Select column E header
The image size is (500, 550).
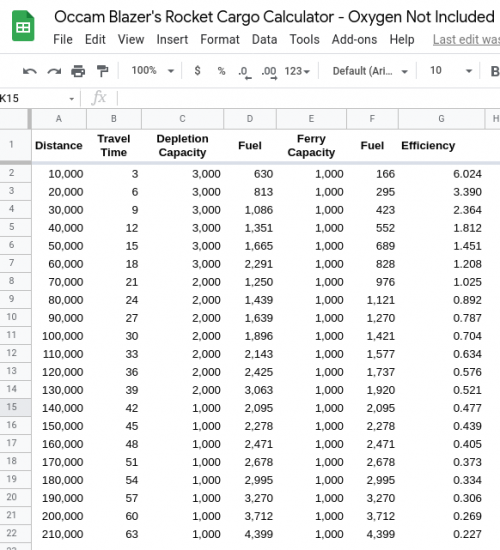311,119
